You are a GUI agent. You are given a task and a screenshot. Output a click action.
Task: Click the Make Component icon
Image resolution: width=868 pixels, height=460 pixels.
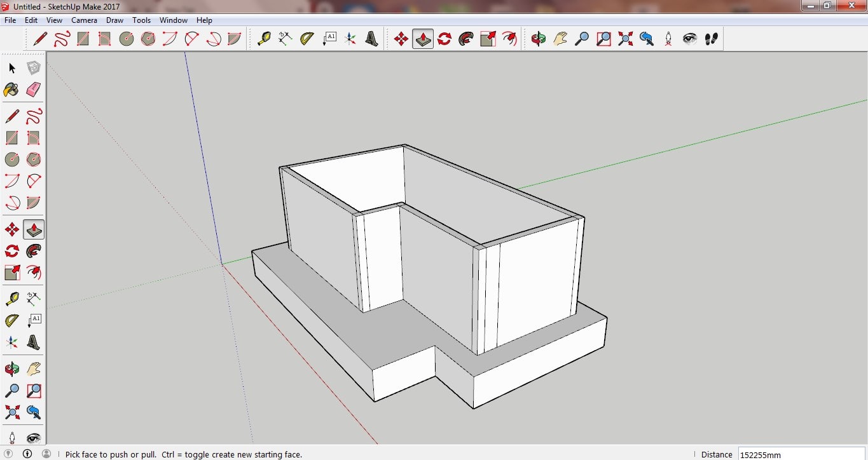[x=34, y=68]
